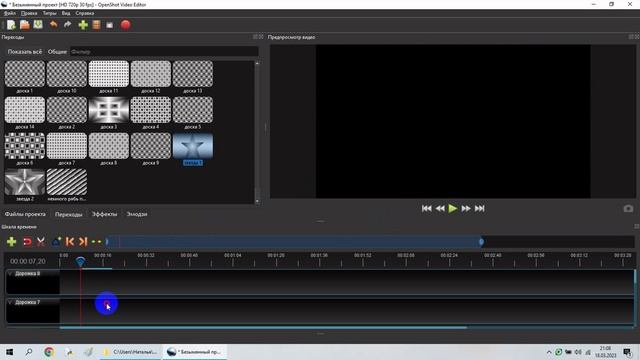Switch to Эффекты tab
Image resolution: width=640 pixels, height=360 pixels.
coord(104,214)
